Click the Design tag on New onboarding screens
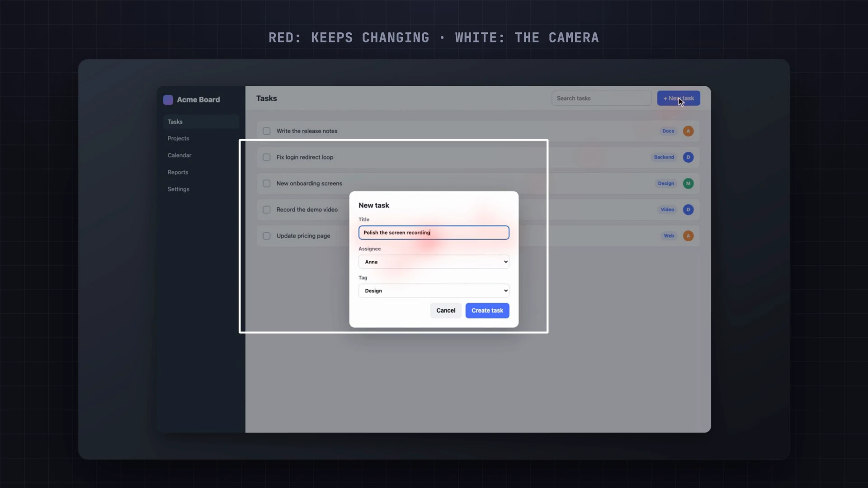This screenshot has height=488, width=868. click(666, 183)
